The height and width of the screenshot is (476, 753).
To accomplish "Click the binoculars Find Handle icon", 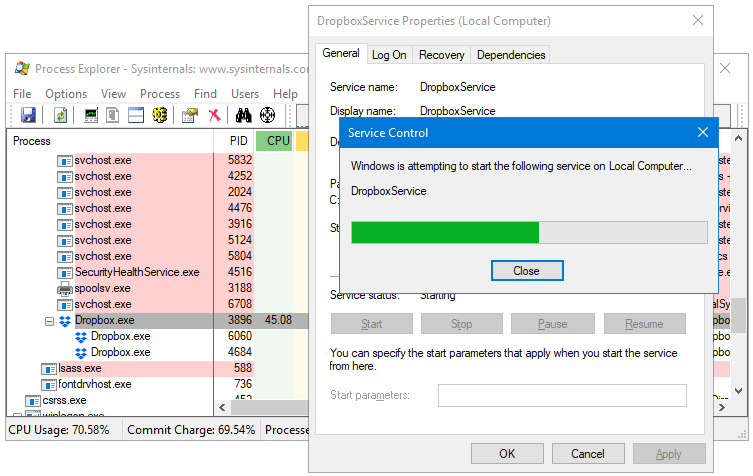I will tap(244, 116).
